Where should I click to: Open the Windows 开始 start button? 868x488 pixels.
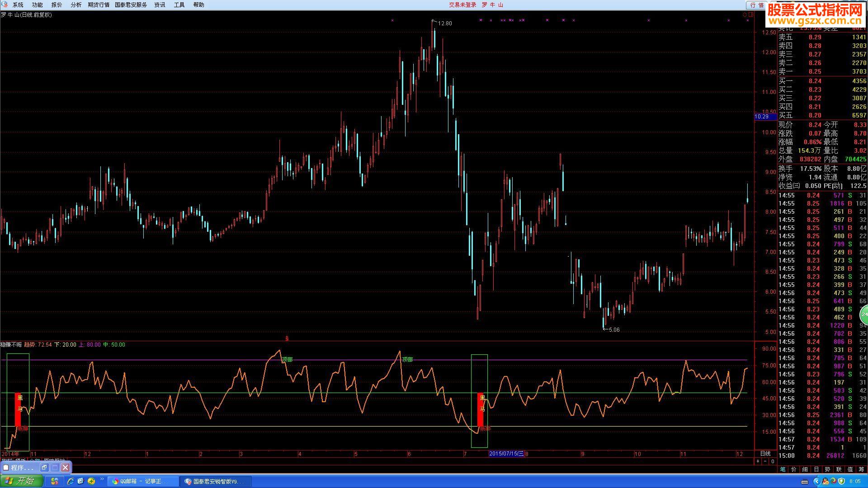(x=22, y=481)
